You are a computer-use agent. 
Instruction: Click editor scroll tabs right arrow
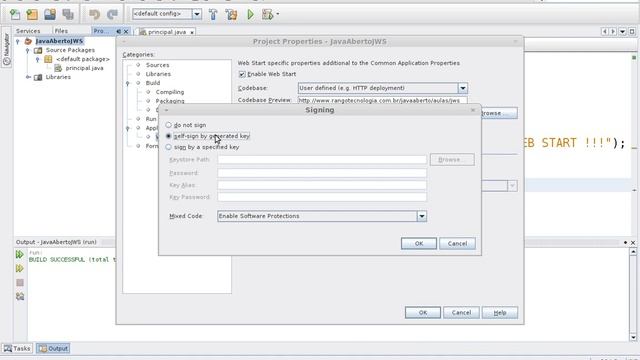613,31
